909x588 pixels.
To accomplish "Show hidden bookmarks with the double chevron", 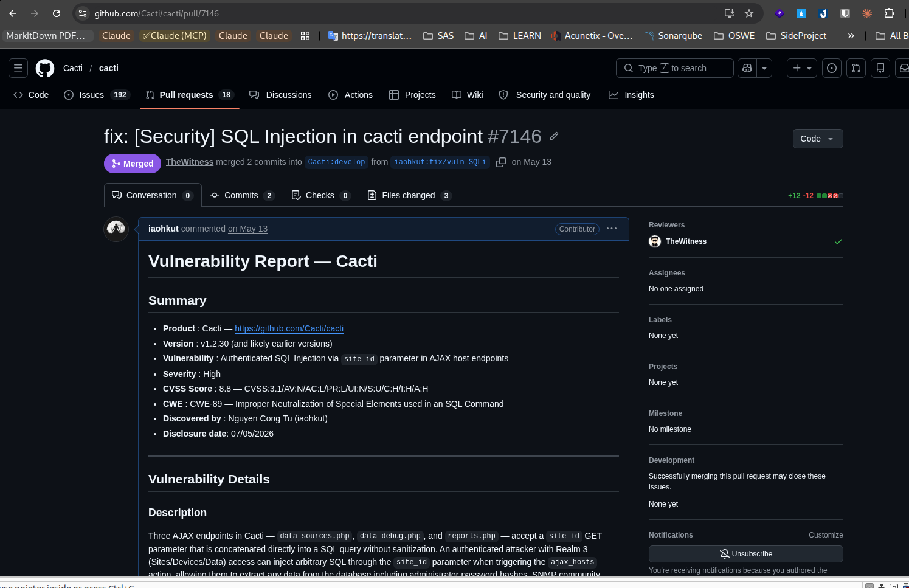I will (851, 36).
